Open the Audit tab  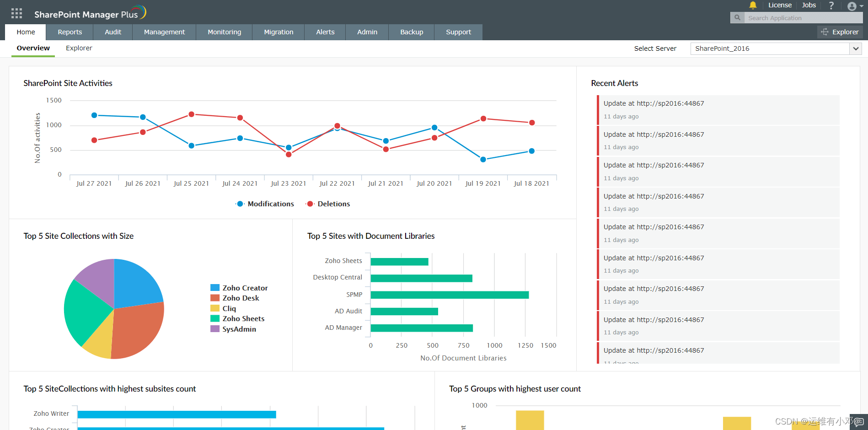click(113, 32)
